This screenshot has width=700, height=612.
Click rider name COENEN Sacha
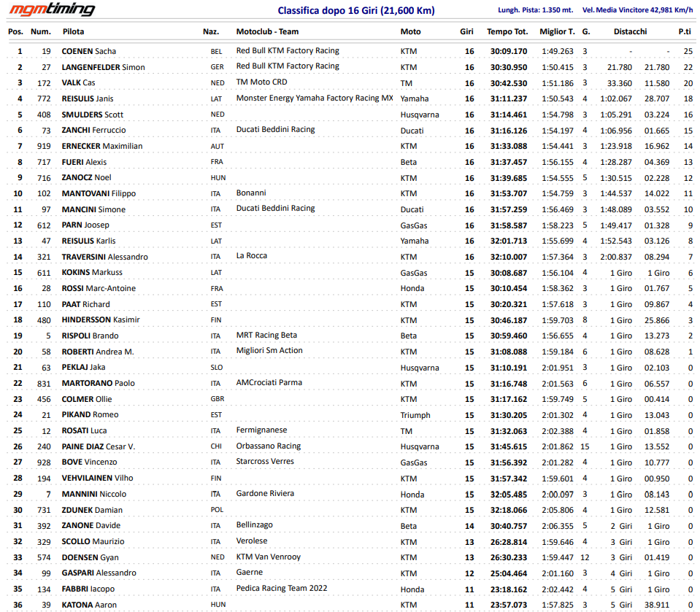coord(88,51)
